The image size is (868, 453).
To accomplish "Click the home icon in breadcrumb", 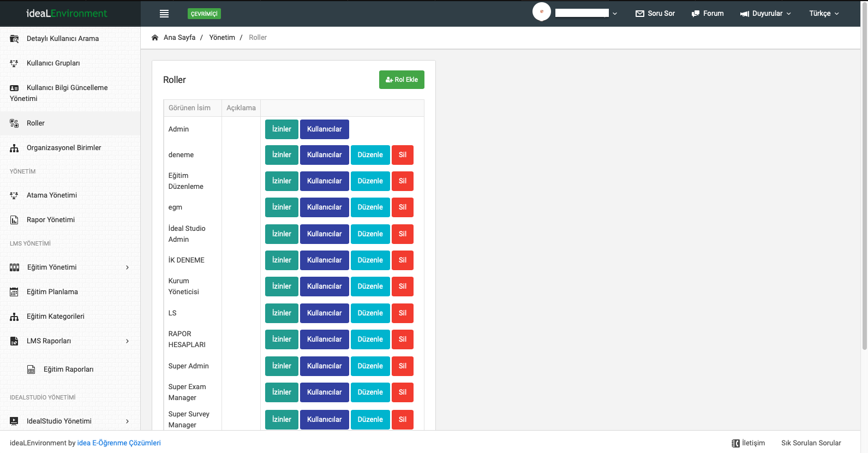I will 155,38.
